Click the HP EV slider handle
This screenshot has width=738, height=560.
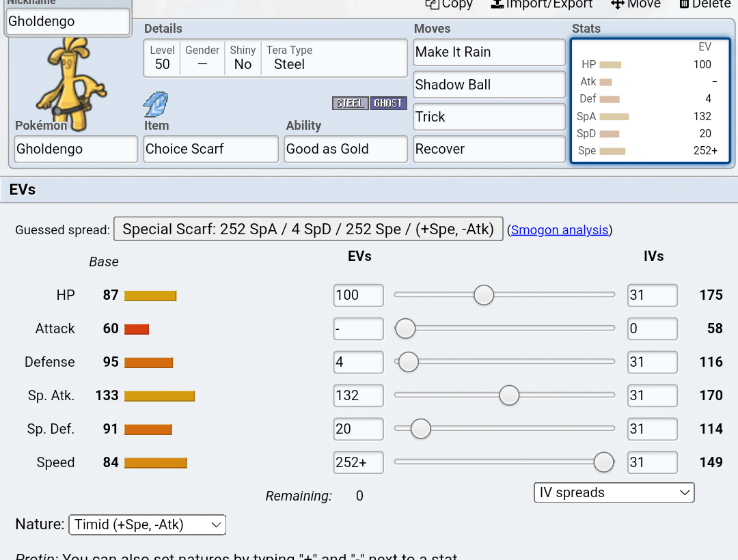tap(483, 295)
